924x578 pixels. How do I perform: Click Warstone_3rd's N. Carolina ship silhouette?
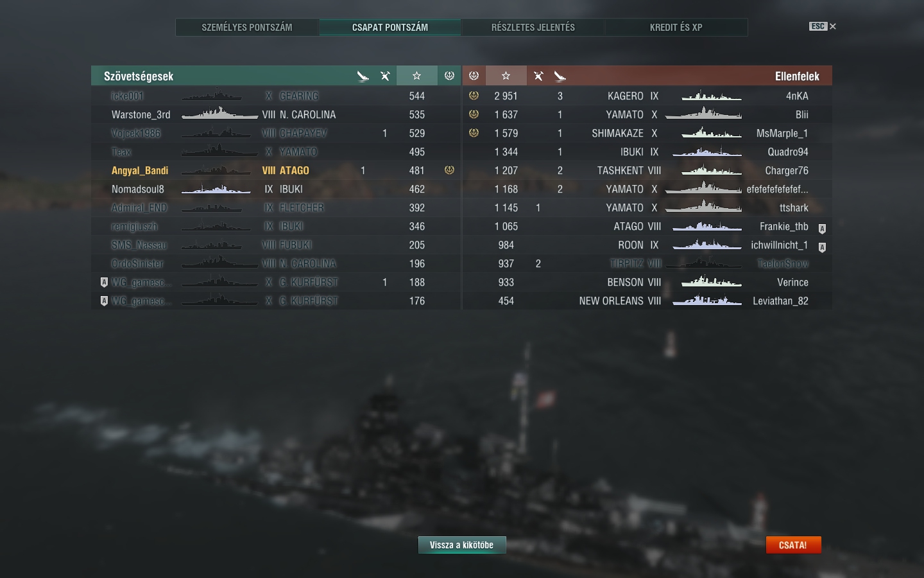tap(220, 114)
